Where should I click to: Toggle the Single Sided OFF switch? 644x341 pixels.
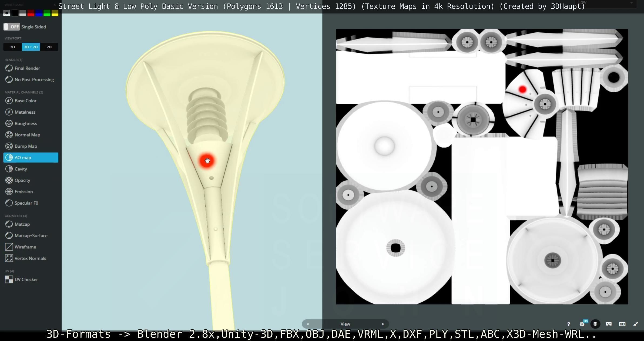[12, 27]
